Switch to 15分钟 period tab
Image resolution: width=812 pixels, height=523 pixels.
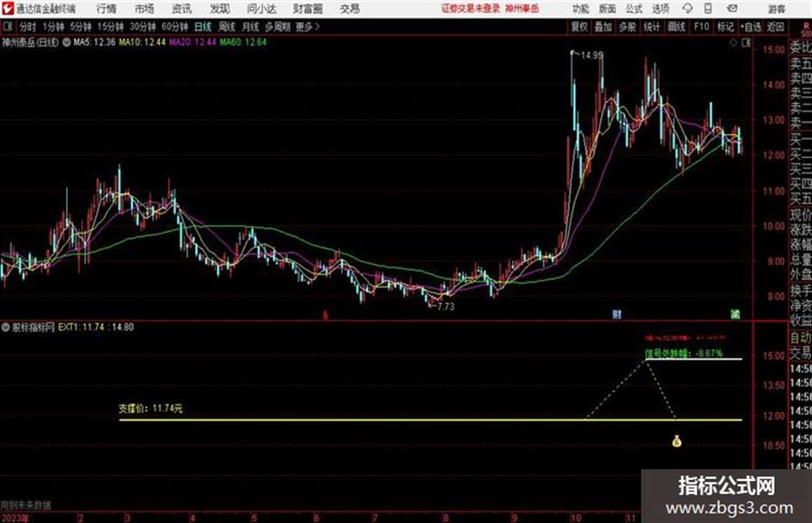click(x=110, y=27)
